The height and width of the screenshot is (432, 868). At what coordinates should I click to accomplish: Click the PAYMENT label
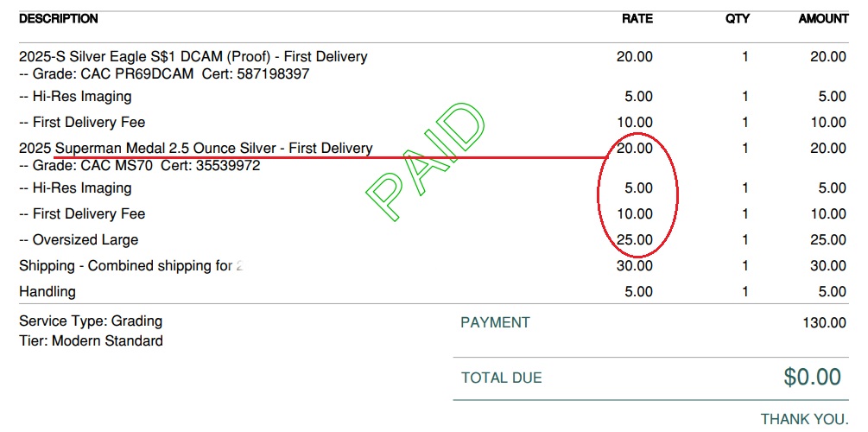click(x=495, y=323)
